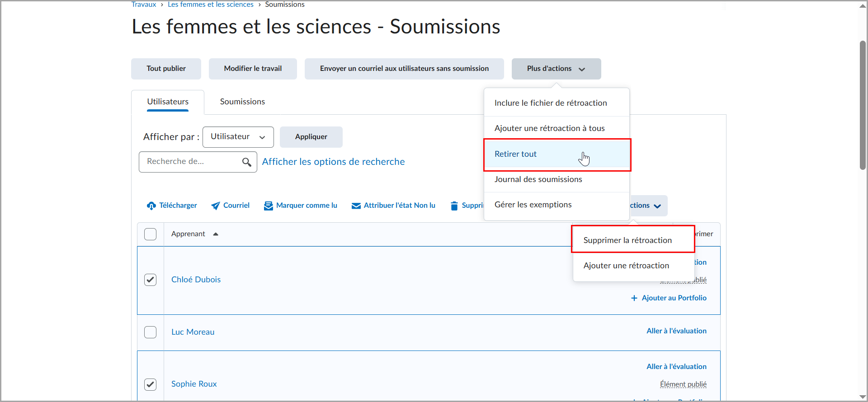Choose Ajouter une rétroaction à tous

click(557, 128)
